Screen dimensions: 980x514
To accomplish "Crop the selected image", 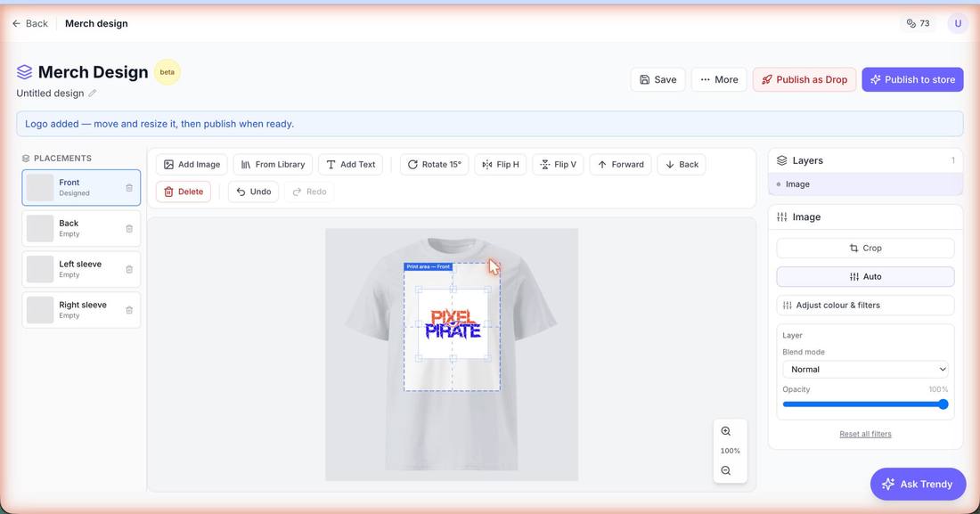I will [x=865, y=249].
